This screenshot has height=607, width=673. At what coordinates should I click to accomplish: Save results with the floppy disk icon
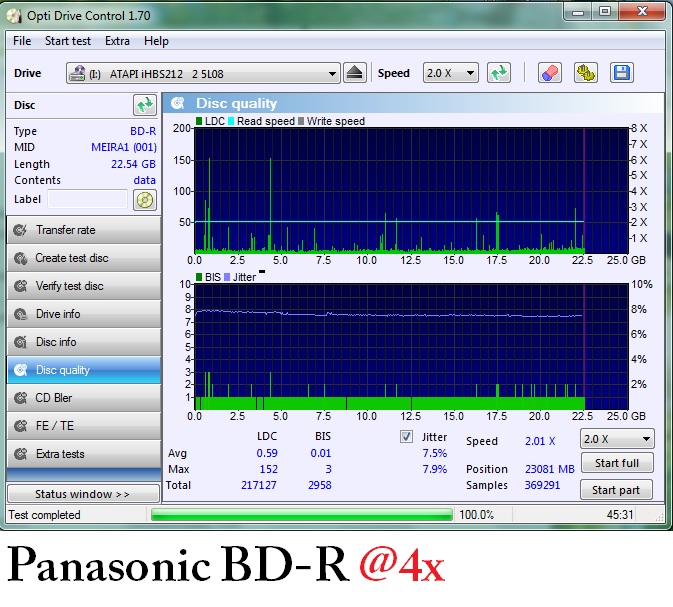point(621,73)
